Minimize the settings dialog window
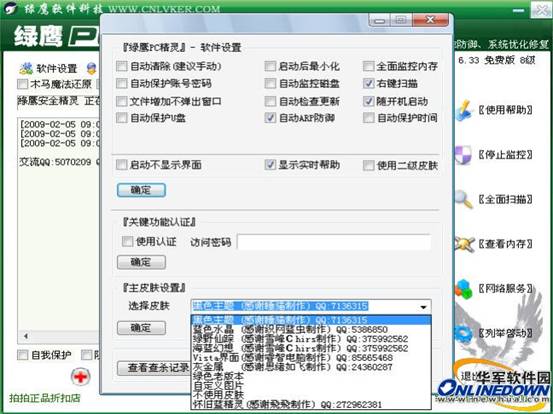 (379, 20)
